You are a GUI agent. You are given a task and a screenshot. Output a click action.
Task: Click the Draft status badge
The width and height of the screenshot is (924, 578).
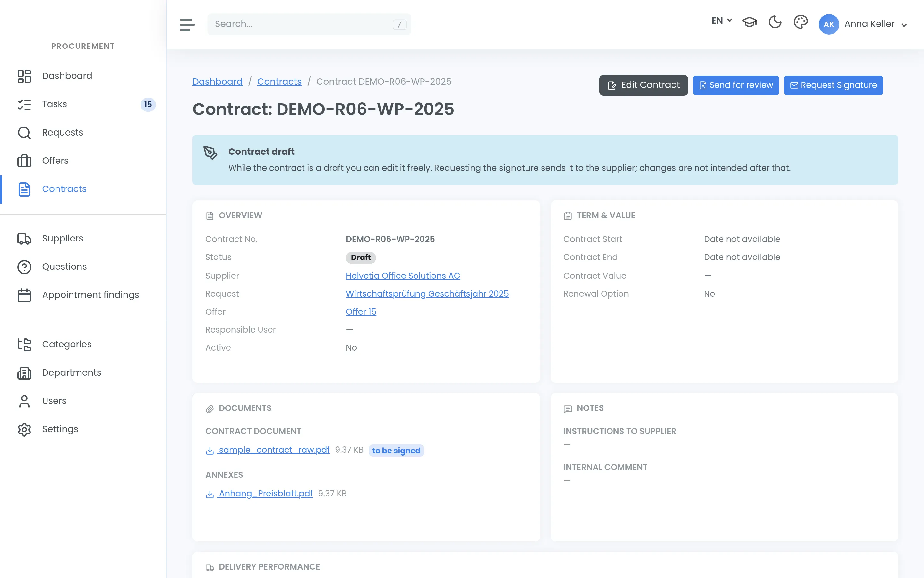360,257
